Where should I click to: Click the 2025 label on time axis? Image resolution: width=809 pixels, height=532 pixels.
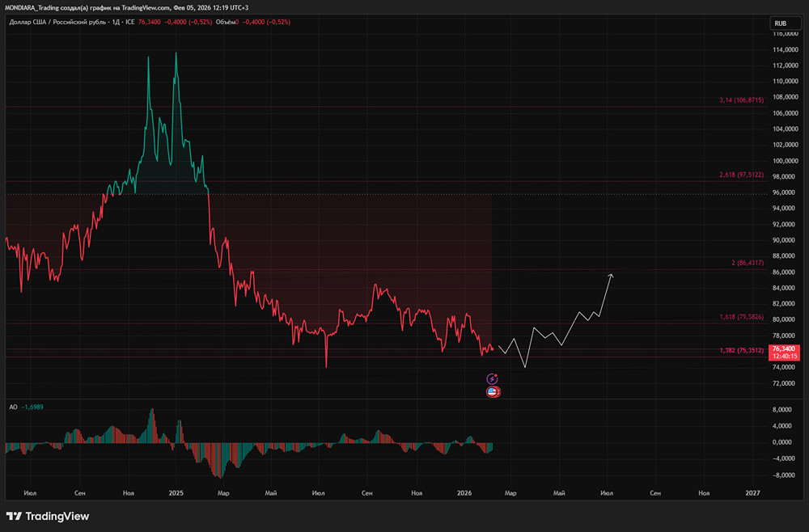(176, 493)
